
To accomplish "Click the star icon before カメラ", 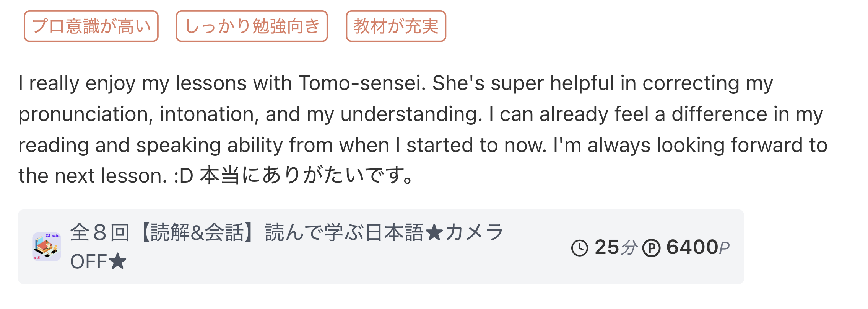I will pyautogui.click(x=434, y=232).
